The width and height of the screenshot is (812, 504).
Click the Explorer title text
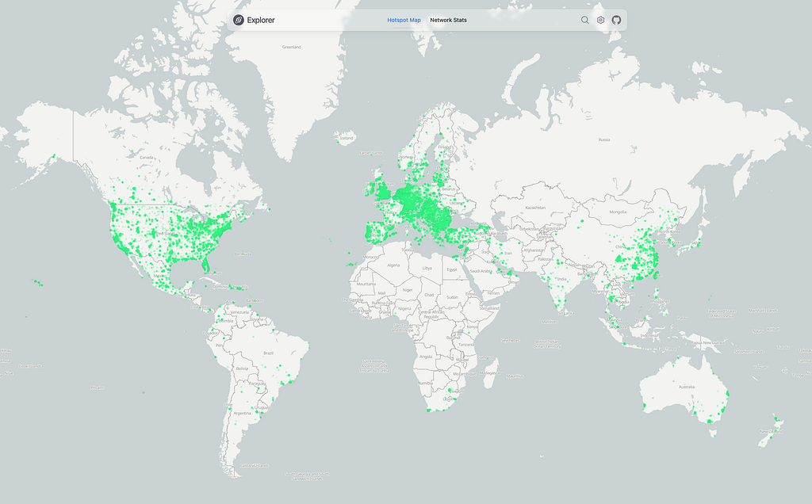click(261, 20)
